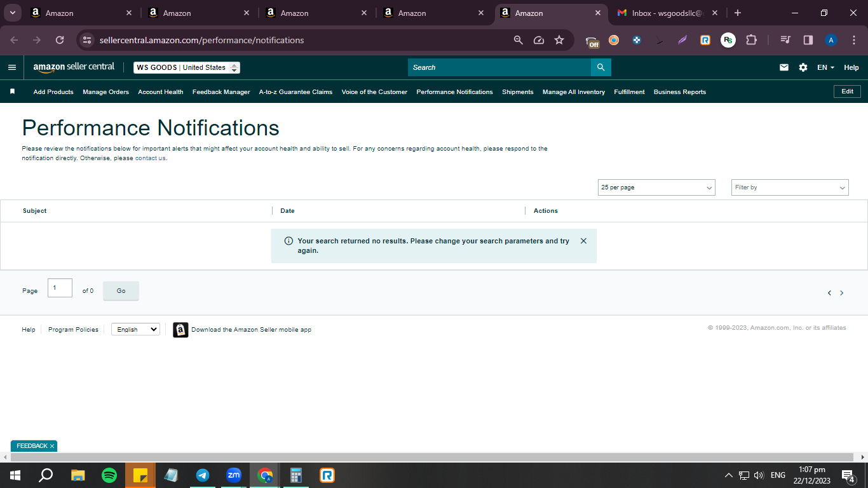
Task: Reload the page in Chrome
Action: pyautogui.click(x=60, y=40)
